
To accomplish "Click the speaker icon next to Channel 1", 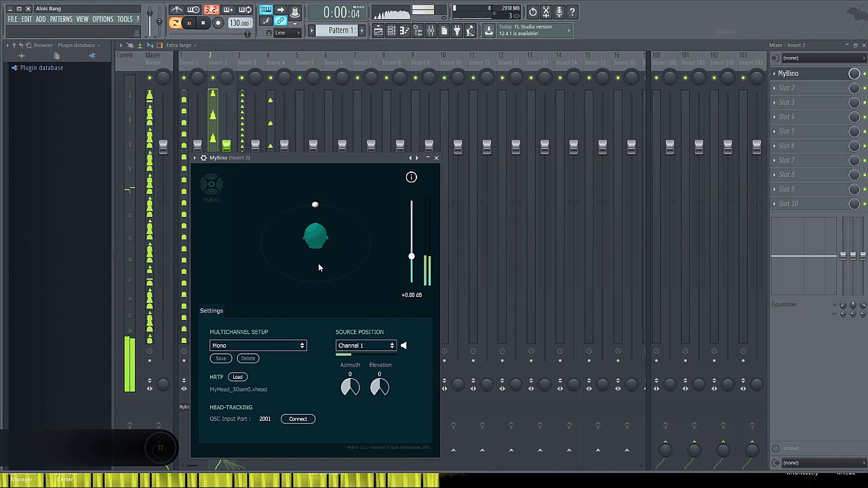I will coord(403,346).
